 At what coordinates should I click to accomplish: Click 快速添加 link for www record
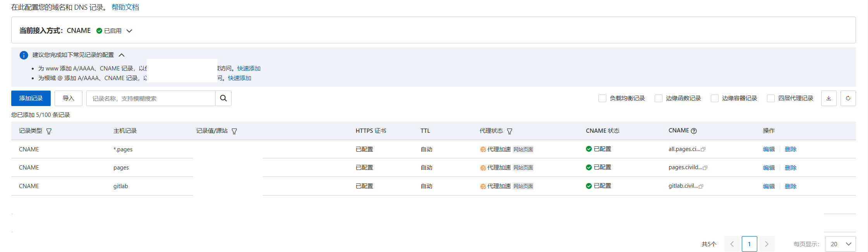point(249,69)
